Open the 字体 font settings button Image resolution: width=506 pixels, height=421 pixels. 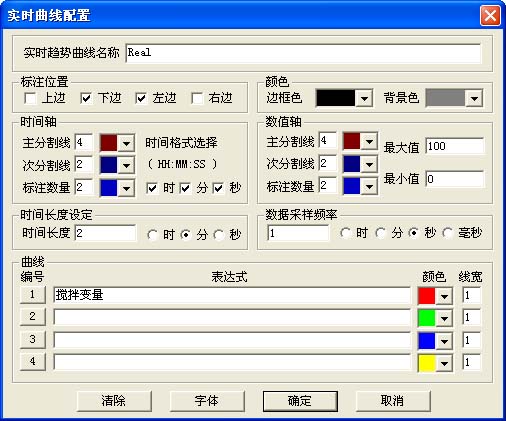pos(207,401)
